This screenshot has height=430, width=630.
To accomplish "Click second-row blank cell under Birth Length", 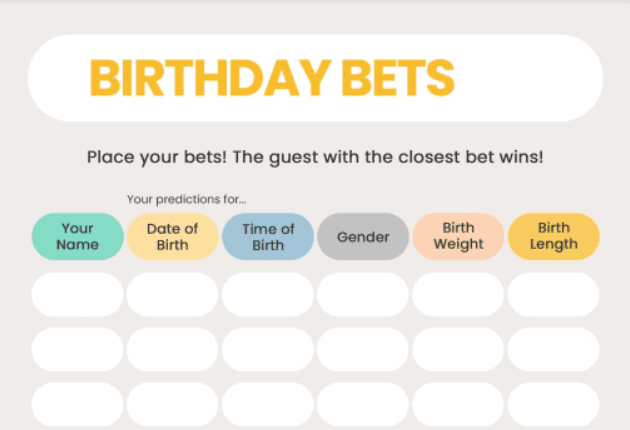I will point(553,349).
